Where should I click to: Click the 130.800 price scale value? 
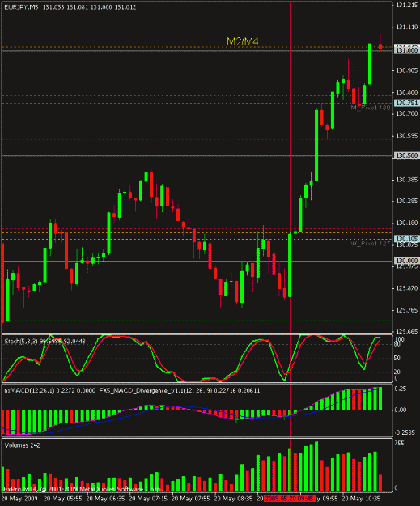pos(407,92)
